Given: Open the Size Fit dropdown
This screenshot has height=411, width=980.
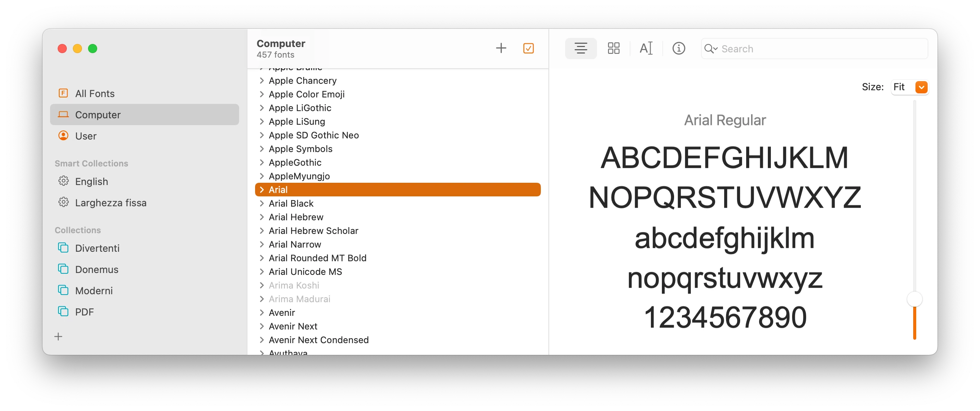Looking at the screenshot, I should 921,87.
